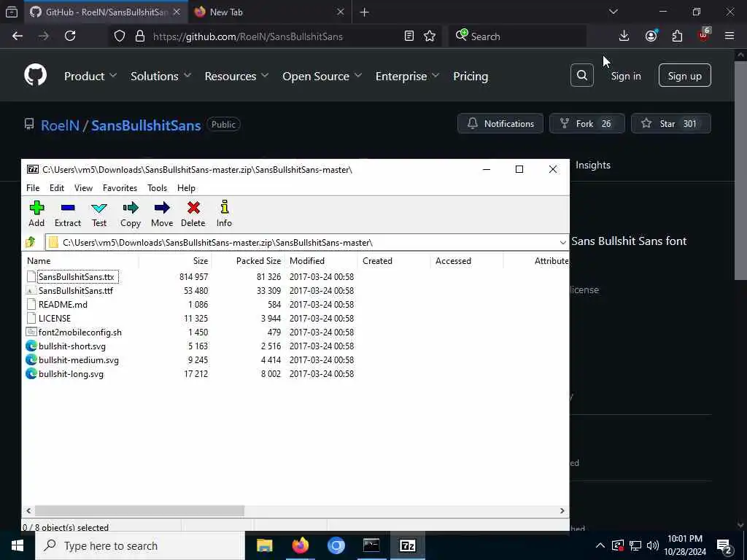Open the Edit menu in 7-Zip
This screenshot has height=560, width=747.
[x=57, y=188]
